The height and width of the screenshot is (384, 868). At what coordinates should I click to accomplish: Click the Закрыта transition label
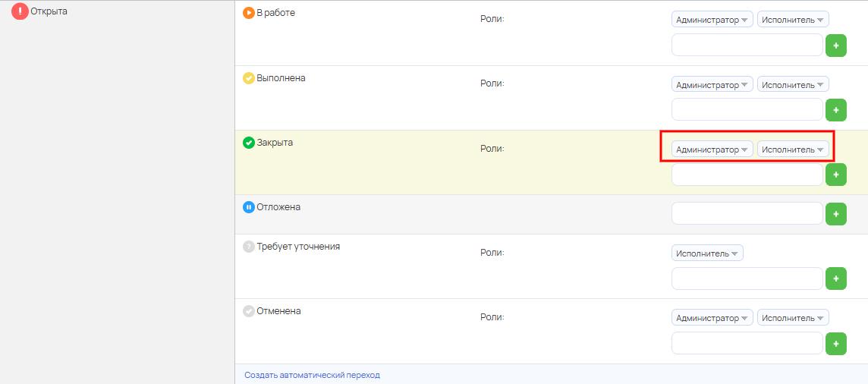pos(275,143)
